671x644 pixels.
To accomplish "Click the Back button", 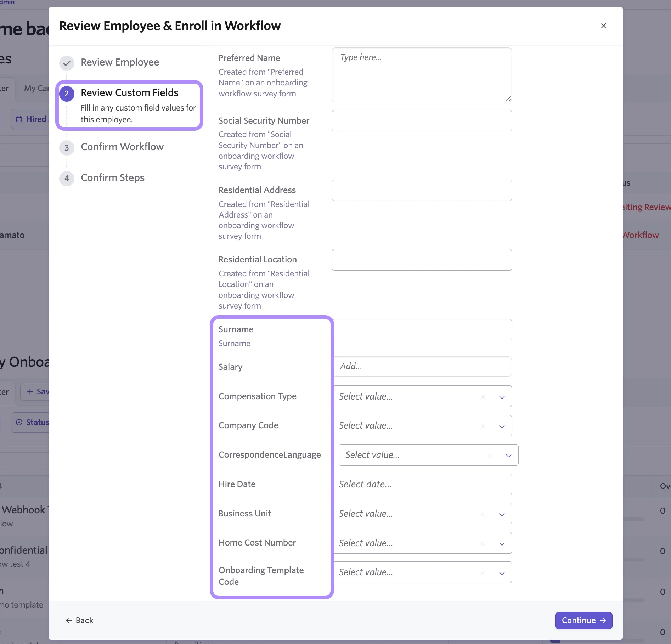I will pyautogui.click(x=79, y=620).
